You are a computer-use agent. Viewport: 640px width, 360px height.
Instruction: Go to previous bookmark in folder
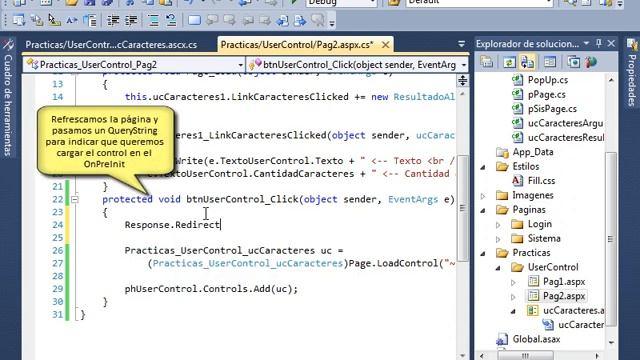pyautogui.click(x=247, y=20)
